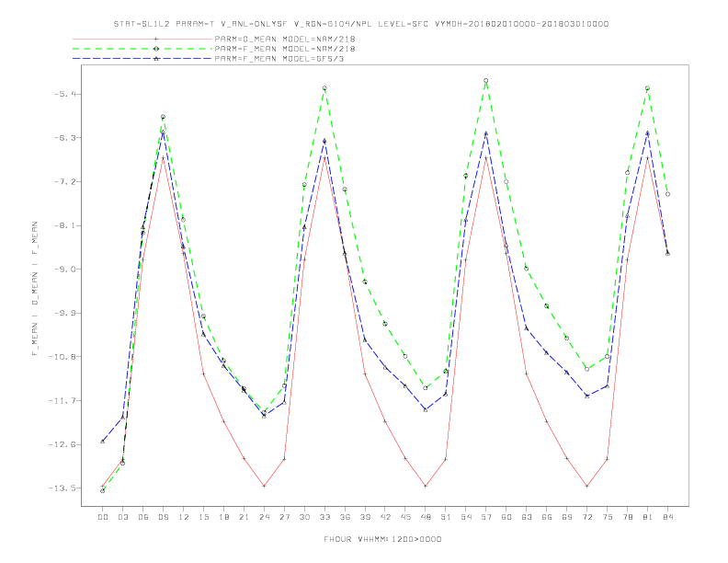The height and width of the screenshot is (563, 728).
Task: Click green NAM peak circle marker at hour 33
Action: click(325, 88)
